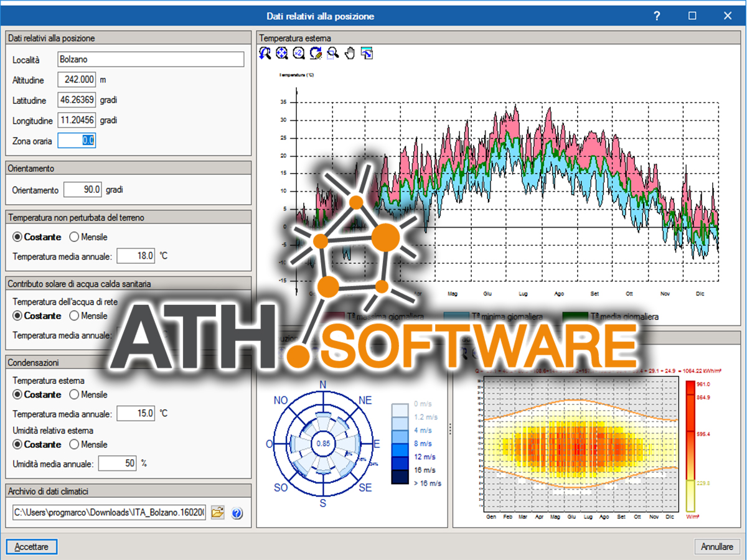Select Mensile for undisturbed ground temperature
Screen dimensions: 747x560
[88, 236]
